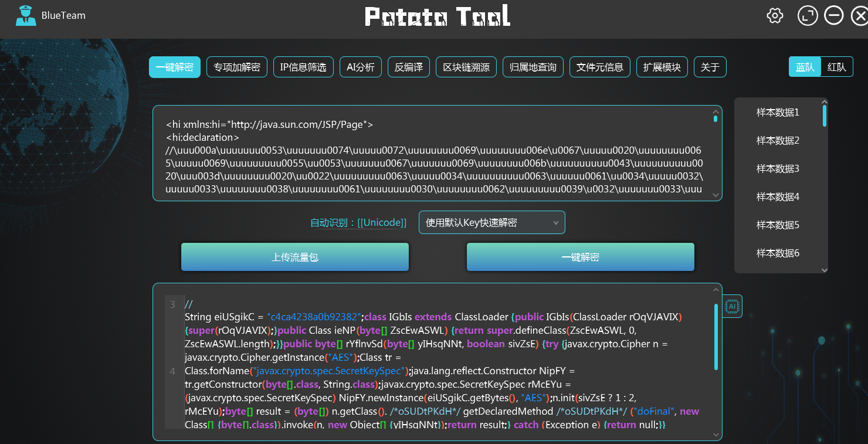Click the output area scroll-down arrow
This screenshot has height=444, width=868.
(x=716, y=435)
